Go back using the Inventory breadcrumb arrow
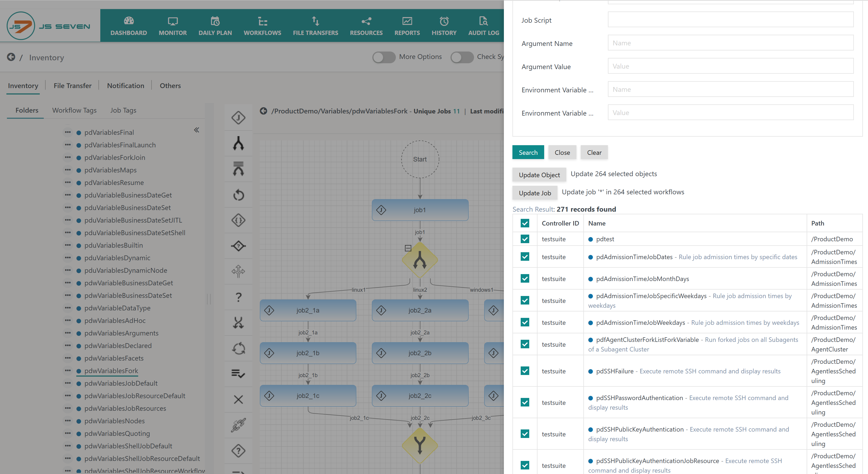Screen dimensions: 868x474 click(x=11, y=57)
